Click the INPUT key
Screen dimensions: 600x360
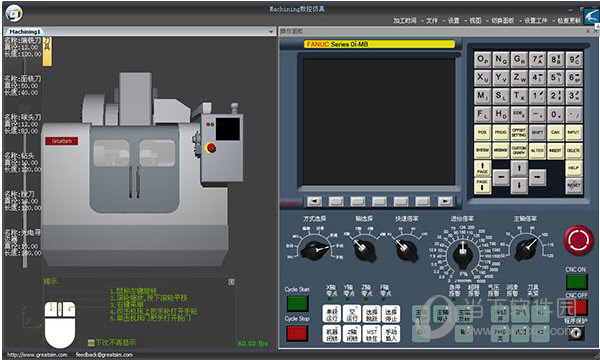tap(574, 132)
